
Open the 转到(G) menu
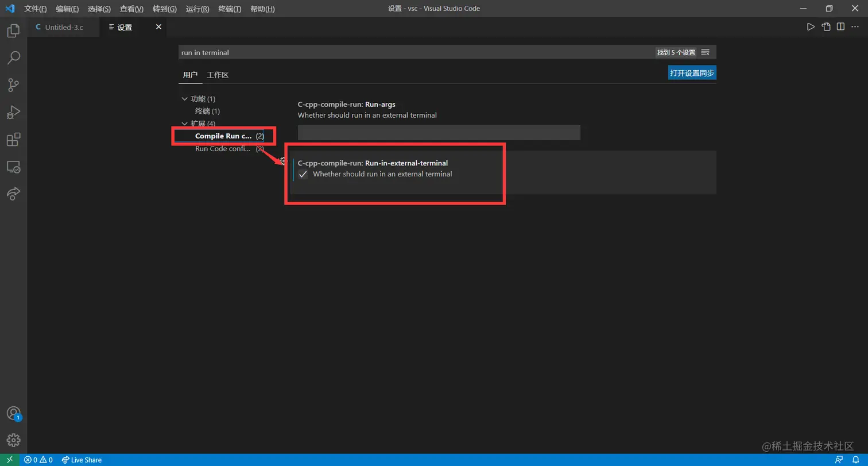[165, 9]
